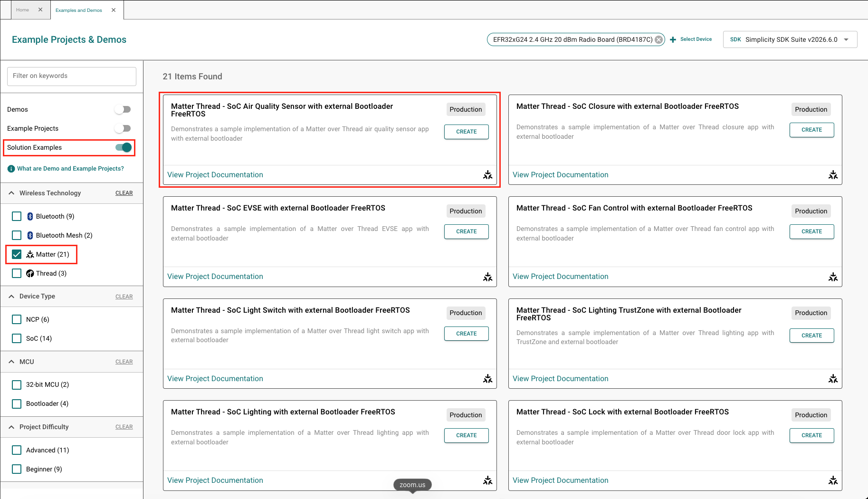Create the Air Quality Sensor project
Image resolution: width=868 pixels, height=499 pixels.
(x=467, y=132)
